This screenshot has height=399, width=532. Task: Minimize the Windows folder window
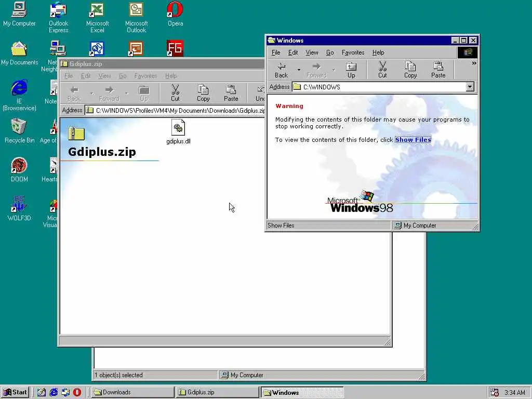coord(455,41)
